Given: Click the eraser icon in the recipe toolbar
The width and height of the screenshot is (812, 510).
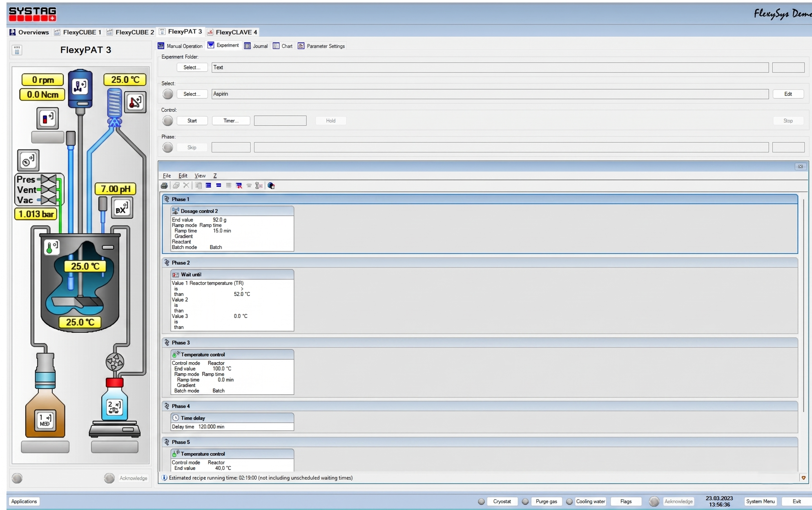Looking at the screenshot, I should [x=176, y=186].
